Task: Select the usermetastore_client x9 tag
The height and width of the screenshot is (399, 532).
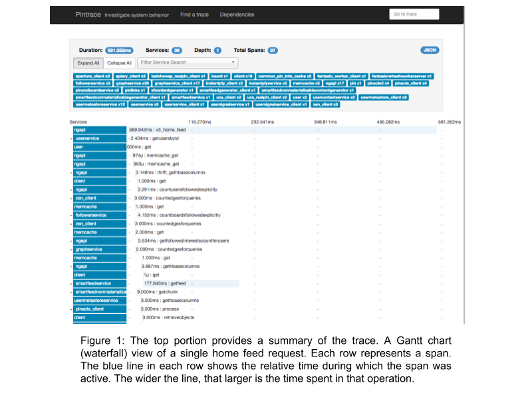Action: tap(384, 98)
